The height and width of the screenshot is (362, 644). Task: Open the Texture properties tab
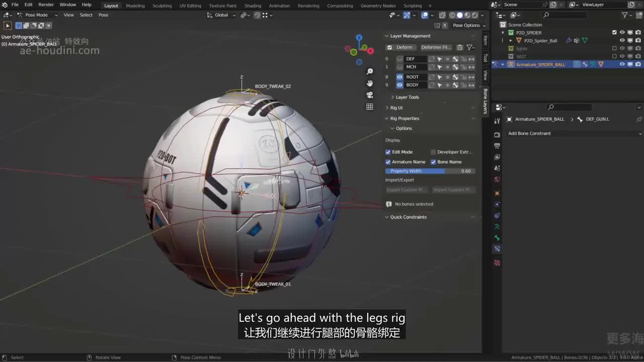497,262
